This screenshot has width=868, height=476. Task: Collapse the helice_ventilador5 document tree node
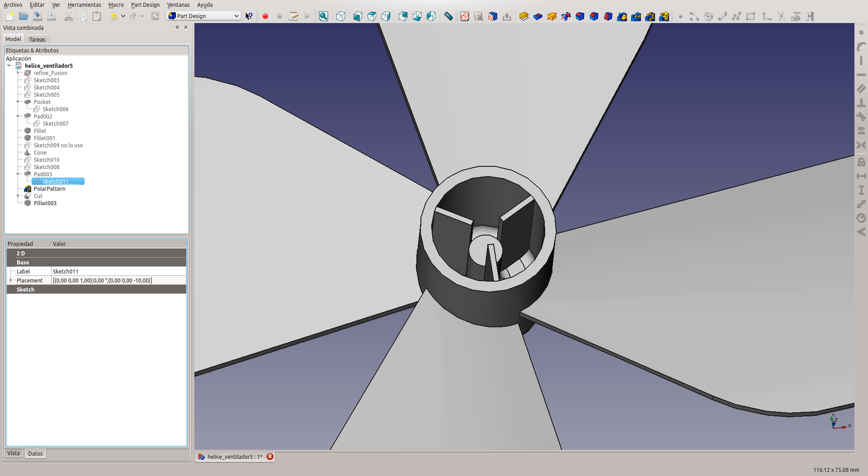coord(9,66)
